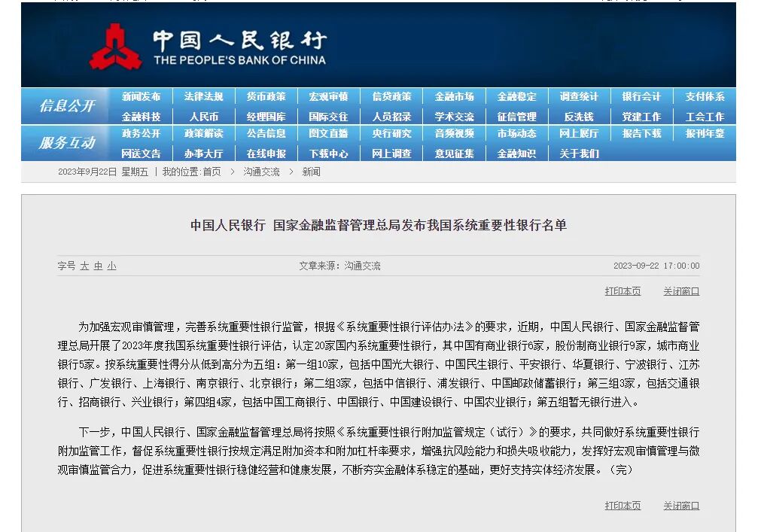Click the 关闭窗口 link
Screen dimensions: 767x532
[x=680, y=292]
